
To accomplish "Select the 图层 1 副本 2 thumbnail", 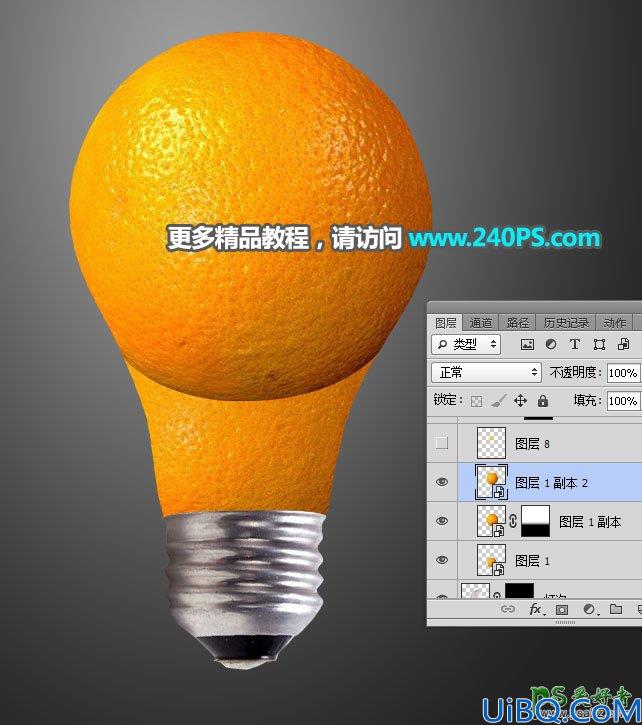I will [x=491, y=482].
